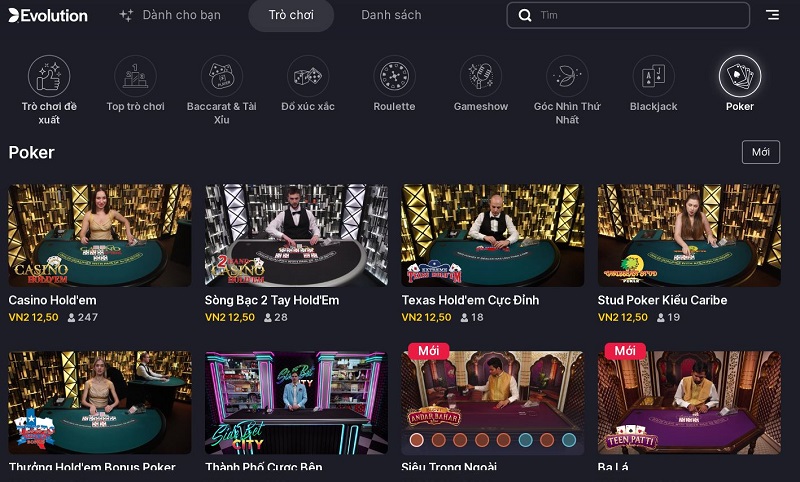800x482 pixels.
Task: Open the Teen Patti game thumbnail
Action: [x=689, y=402]
